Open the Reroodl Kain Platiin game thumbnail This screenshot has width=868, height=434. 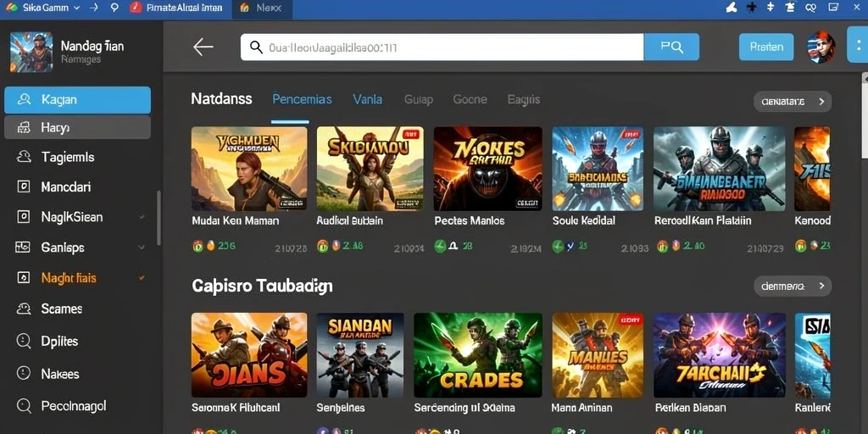click(719, 169)
